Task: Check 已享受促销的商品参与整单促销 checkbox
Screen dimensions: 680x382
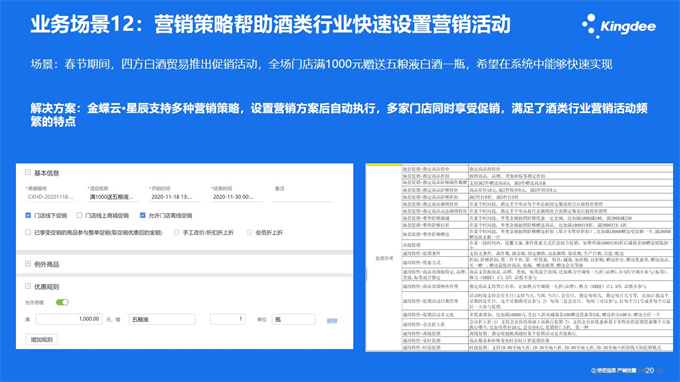Action: (28, 232)
